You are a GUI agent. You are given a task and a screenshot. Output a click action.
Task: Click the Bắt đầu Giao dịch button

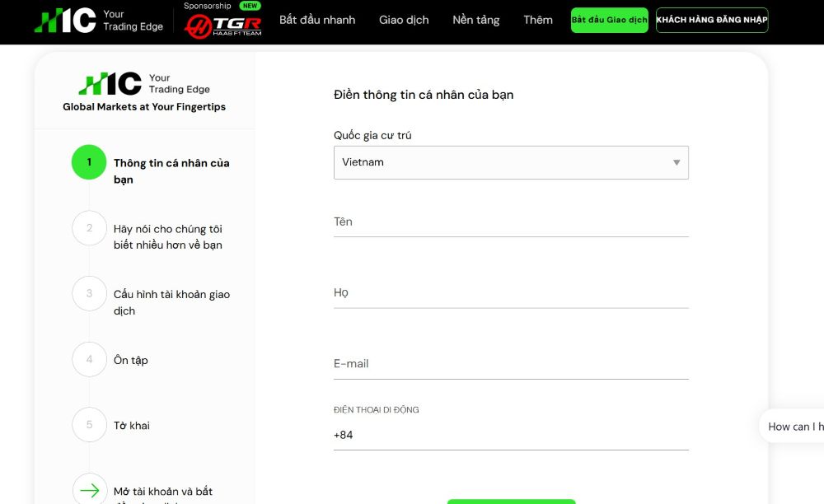point(610,20)
